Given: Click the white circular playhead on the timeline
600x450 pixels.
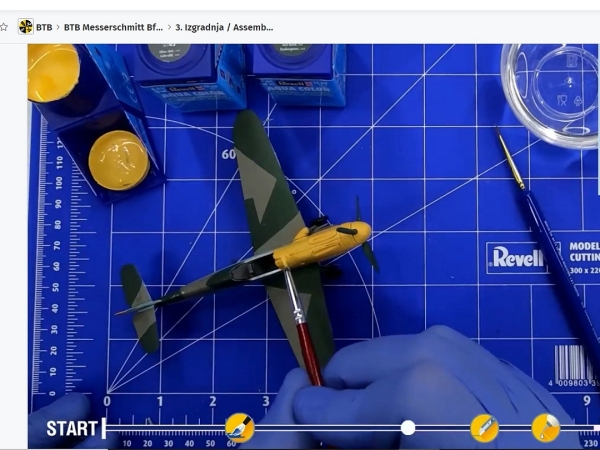Looking at the screenshot, I should coord(408,428).
